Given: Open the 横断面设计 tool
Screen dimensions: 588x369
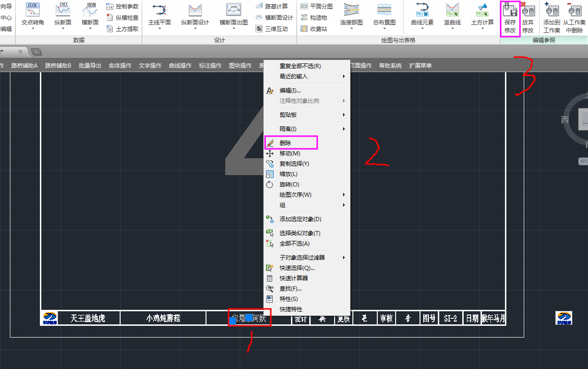Looking at the screenshot, I should coord(274,17).
